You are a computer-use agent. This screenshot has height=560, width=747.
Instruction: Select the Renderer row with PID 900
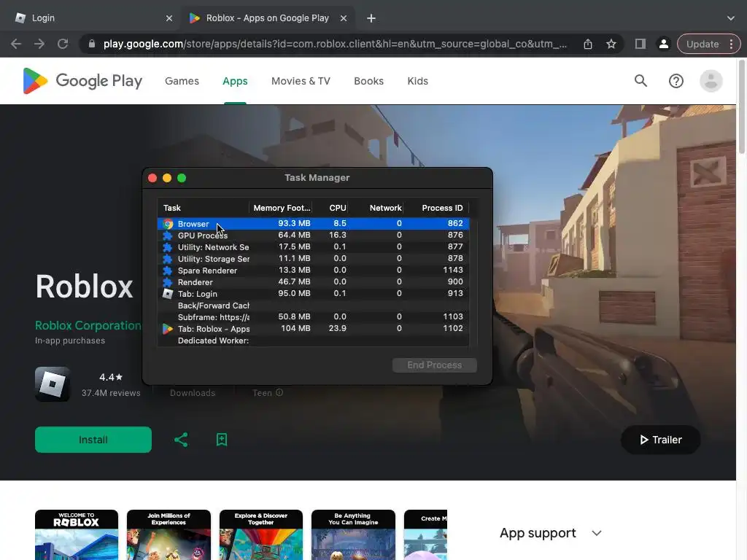314,282
